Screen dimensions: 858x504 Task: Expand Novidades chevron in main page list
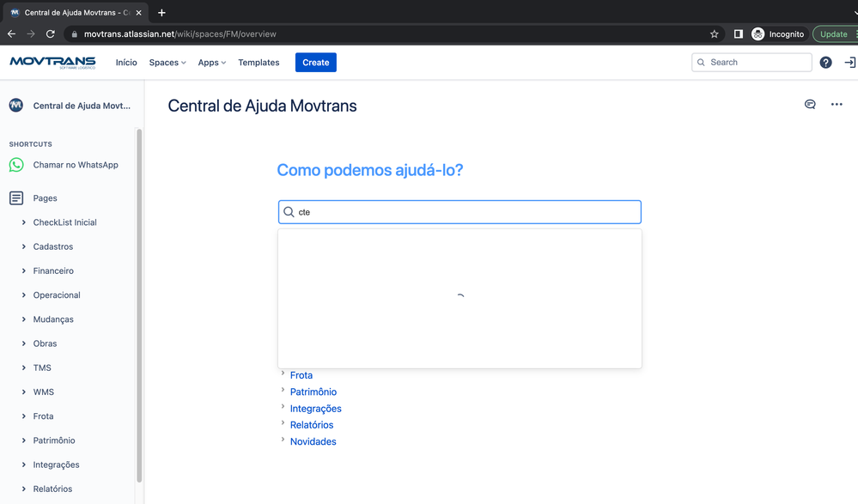pyautogui.click(x=283, y=440)
